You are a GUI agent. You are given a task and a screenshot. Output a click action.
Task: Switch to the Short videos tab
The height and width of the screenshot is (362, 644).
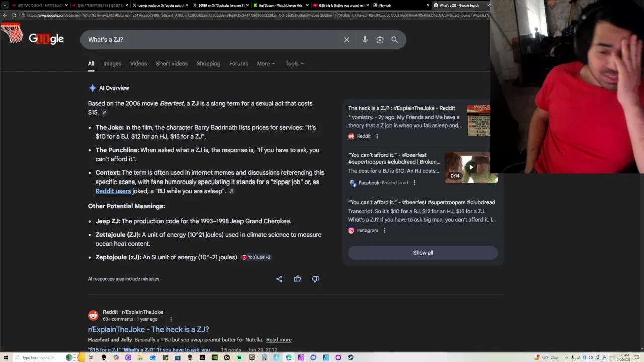[x=172, y=64]
